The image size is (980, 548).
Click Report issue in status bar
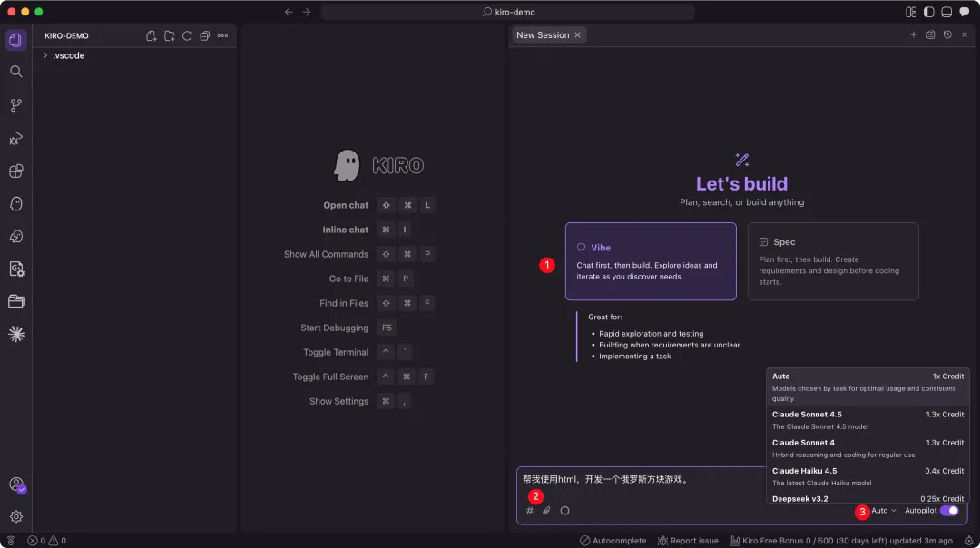click(x=688, y=541)
